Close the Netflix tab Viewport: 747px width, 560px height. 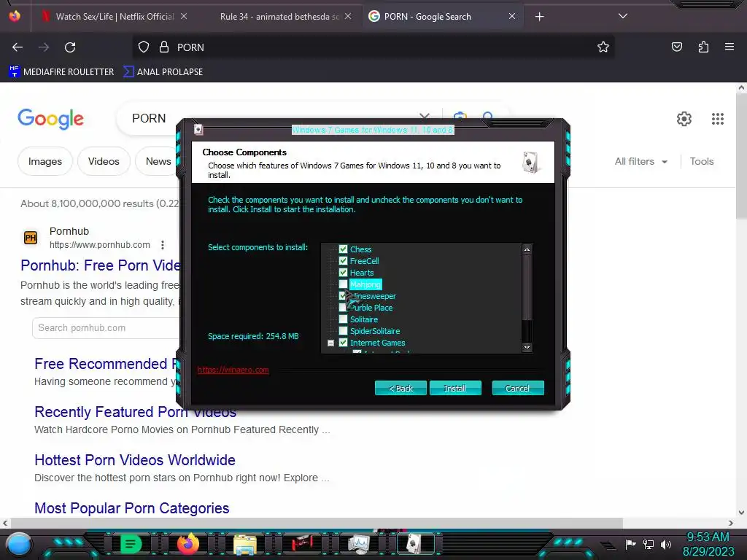pyautogui.click(x=184, y=16)
